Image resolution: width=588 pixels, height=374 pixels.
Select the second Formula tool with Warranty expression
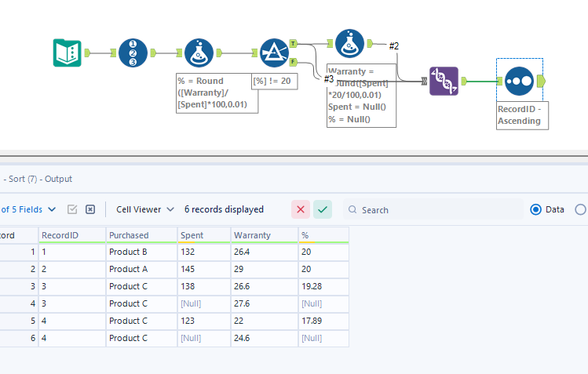349,43
